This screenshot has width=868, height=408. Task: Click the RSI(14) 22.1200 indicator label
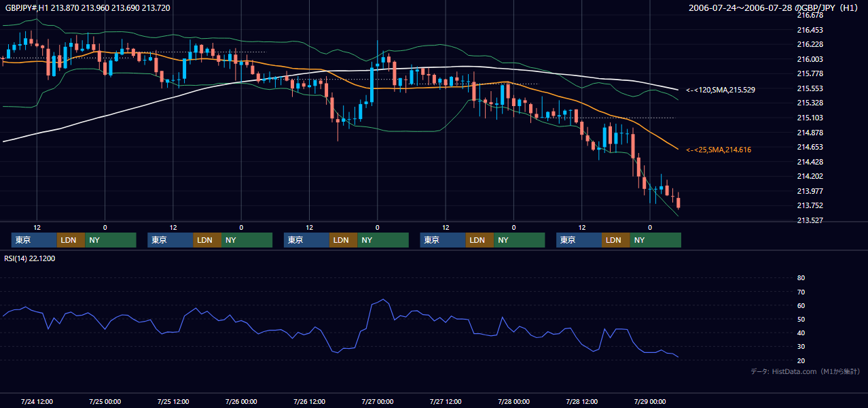[x=30, y=258]
